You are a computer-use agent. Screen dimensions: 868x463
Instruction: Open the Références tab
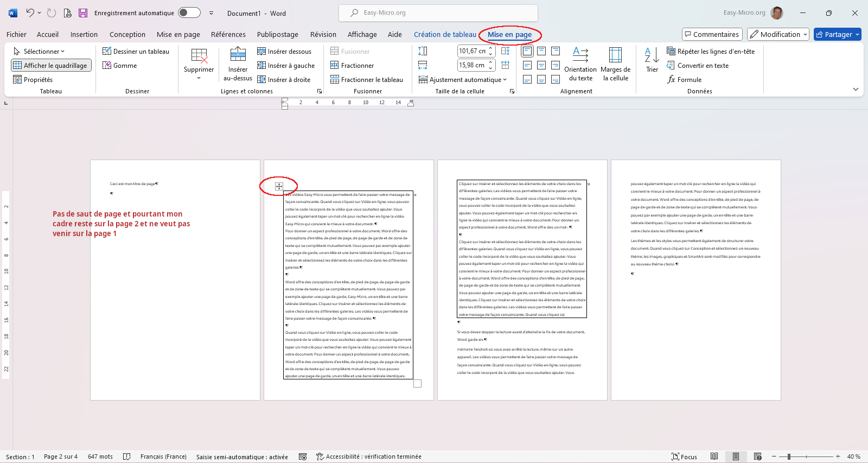coord(228,34)
